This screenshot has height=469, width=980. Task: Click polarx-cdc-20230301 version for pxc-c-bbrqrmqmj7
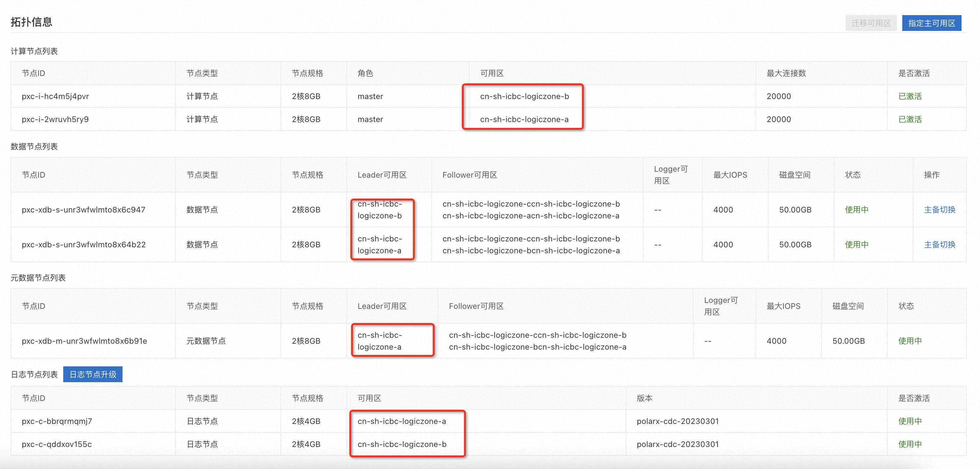point(678,421)
